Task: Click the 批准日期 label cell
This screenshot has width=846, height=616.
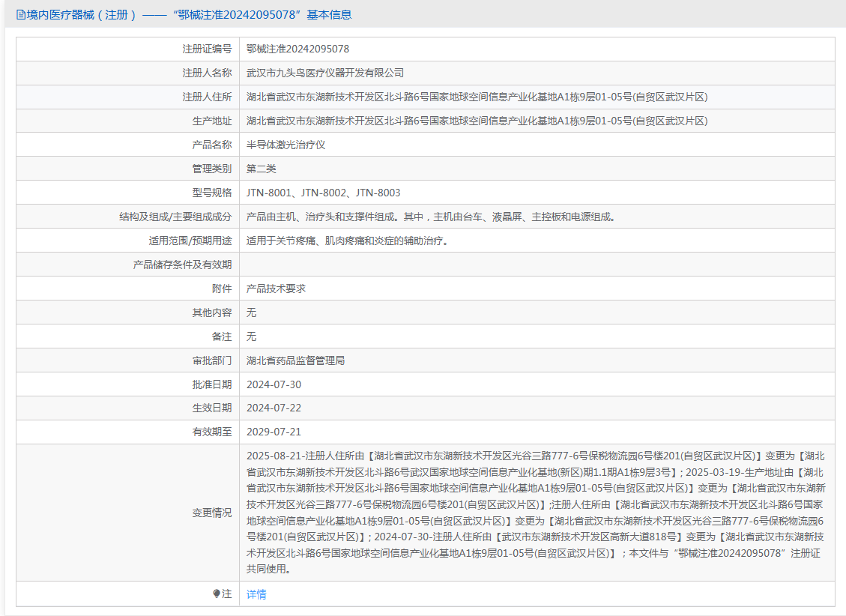Action: 128,384
